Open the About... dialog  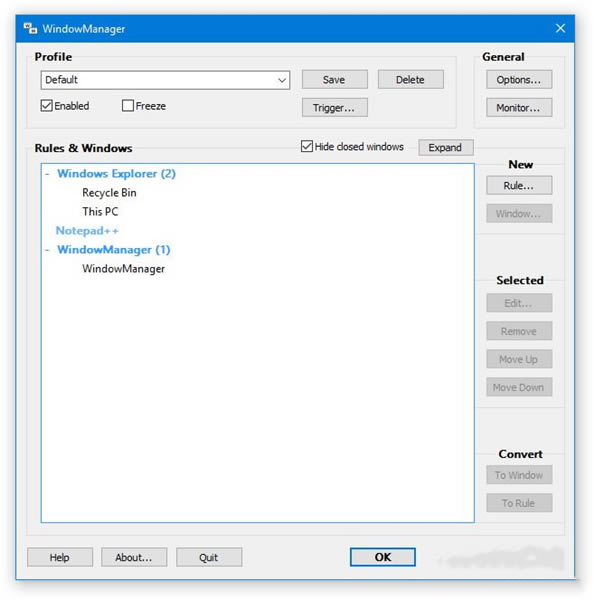point(134,558)
